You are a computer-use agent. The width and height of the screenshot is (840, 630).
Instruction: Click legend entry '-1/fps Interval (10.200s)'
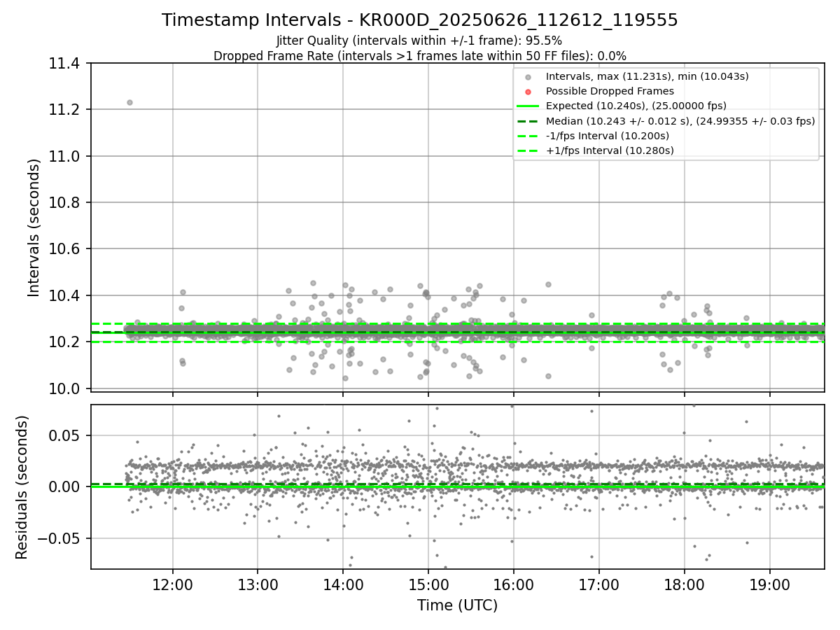608,136
